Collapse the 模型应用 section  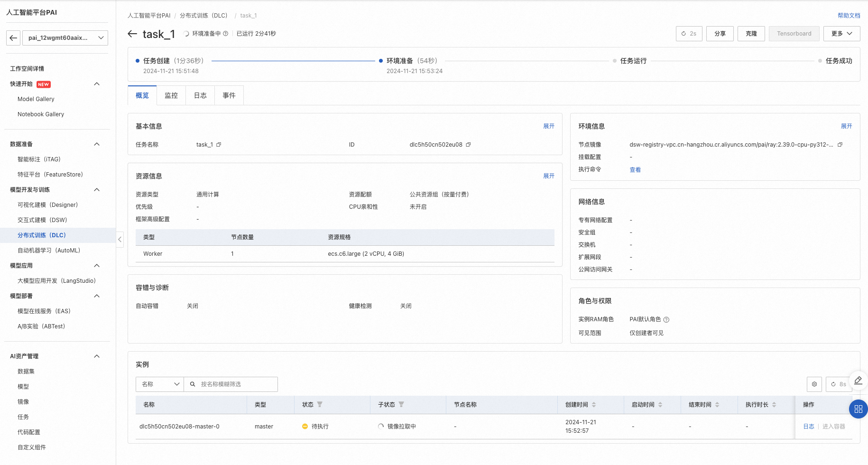click(x=97, y=266)
